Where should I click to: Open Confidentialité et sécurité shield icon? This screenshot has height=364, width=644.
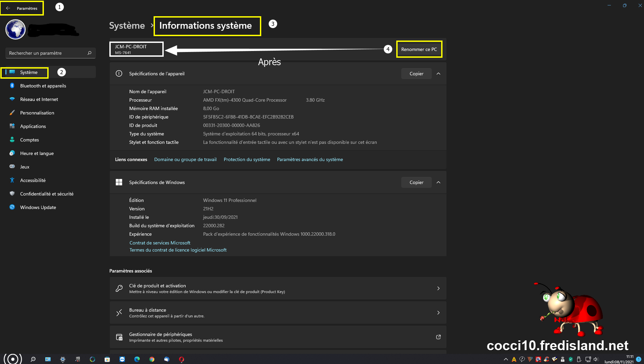[12, 194]
